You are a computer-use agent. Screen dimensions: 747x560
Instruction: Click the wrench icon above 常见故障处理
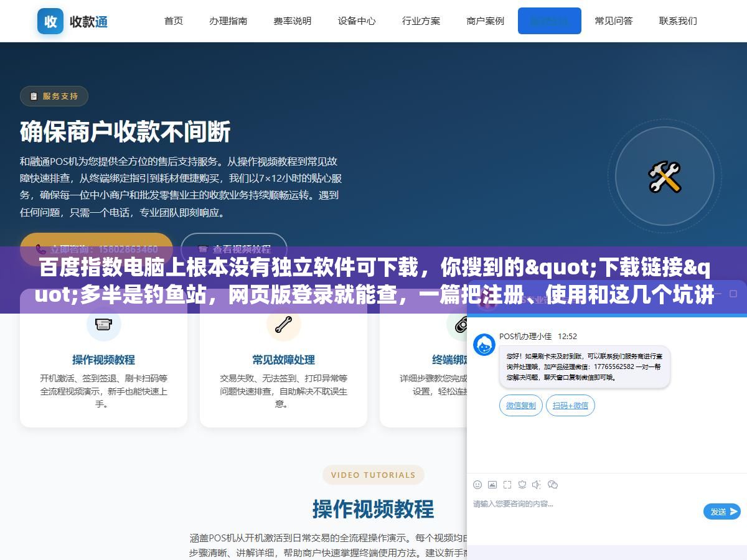283,324
